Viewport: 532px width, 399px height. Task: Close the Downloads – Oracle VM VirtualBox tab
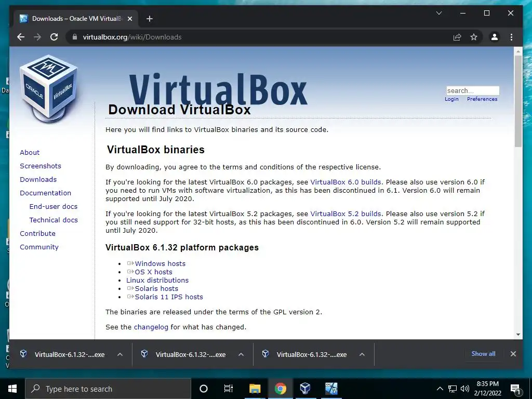click(x=129, y=19)
